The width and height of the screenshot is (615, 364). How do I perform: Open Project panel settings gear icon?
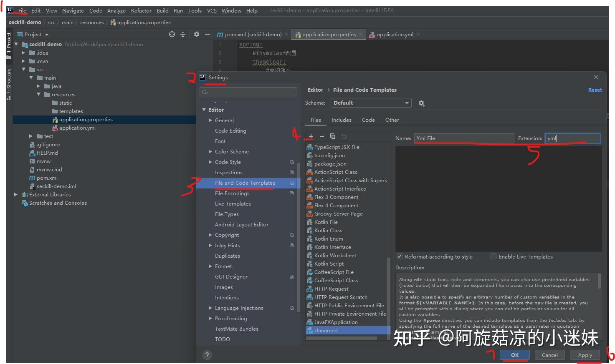coord(196,34)
